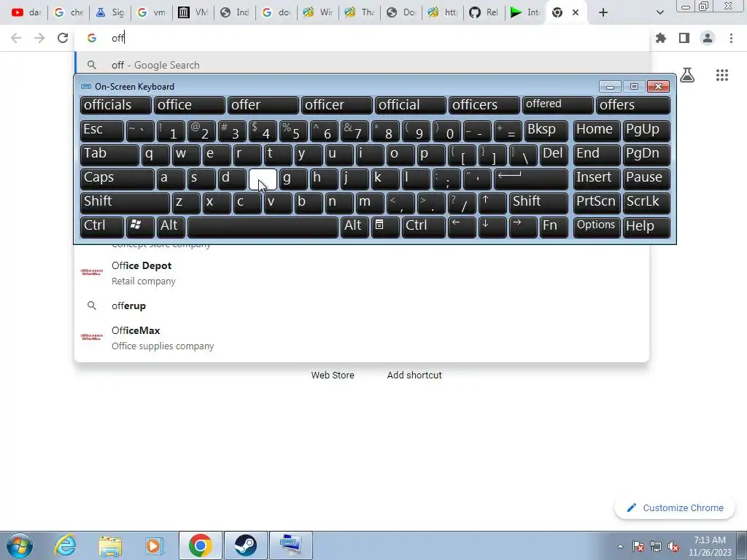Image resolution: width=747 pixels, height=560 pixels.
Task: Open the Search Labs flask icon
Action: click(x=687, y=75)
